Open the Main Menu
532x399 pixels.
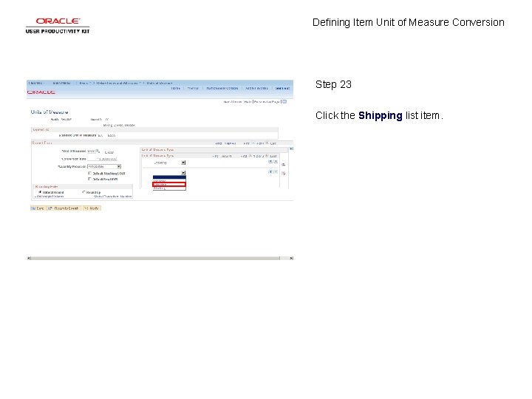click(x=62, y=83)
